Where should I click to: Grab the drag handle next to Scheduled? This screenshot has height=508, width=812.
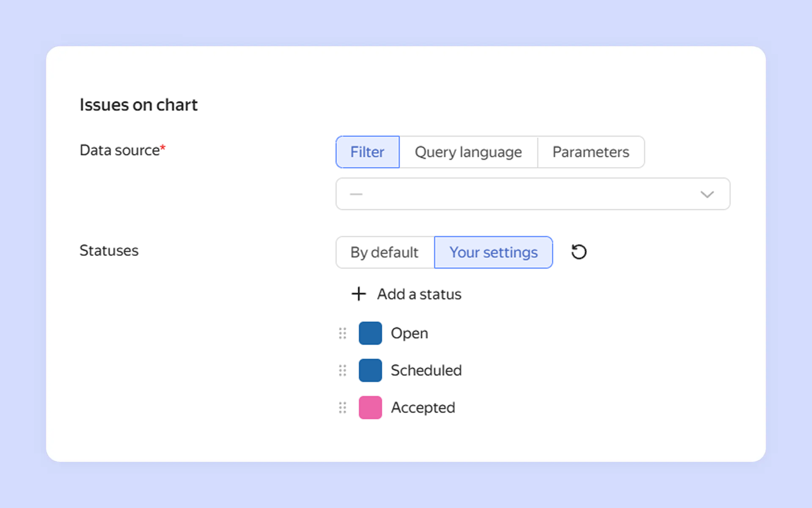coord(343,371)
